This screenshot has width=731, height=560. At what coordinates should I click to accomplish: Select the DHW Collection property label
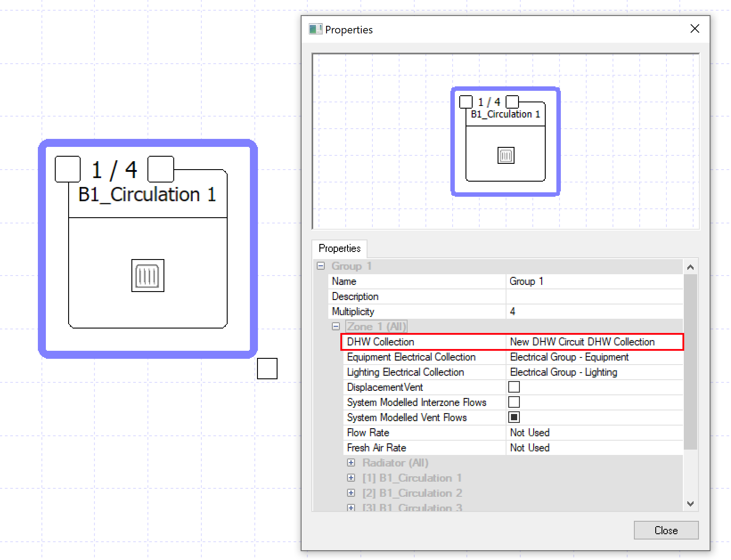click(380, 342)
